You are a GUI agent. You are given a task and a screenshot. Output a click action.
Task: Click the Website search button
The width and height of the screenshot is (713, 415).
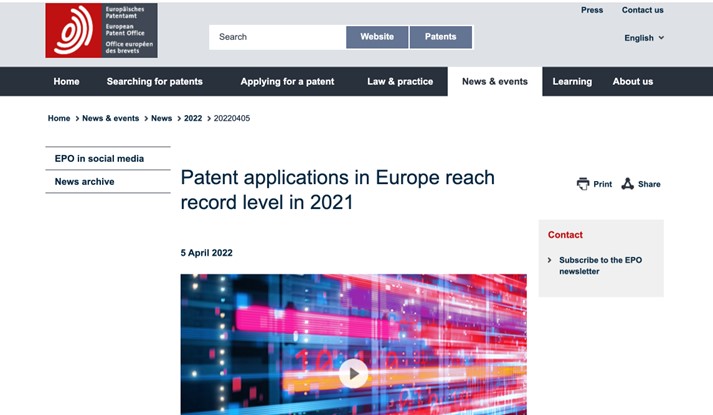[x=377, y=37]
